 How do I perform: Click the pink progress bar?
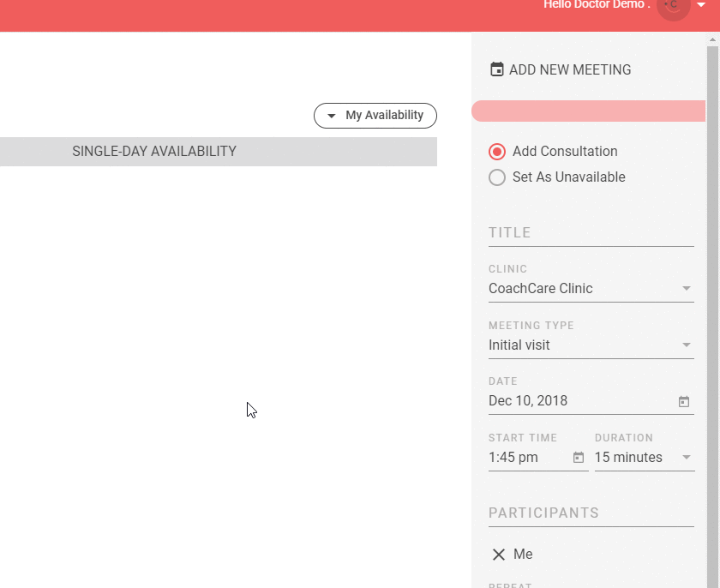click(588, 111)
